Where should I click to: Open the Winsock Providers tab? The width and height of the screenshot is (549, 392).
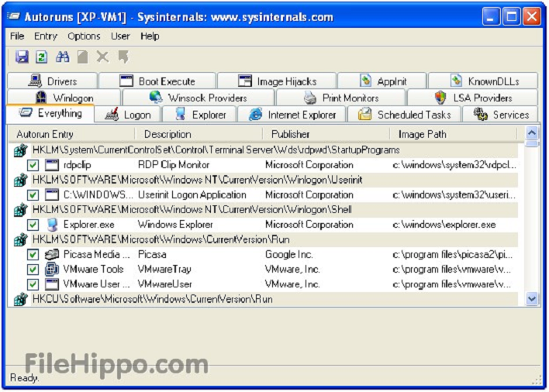tap(199, 98)
